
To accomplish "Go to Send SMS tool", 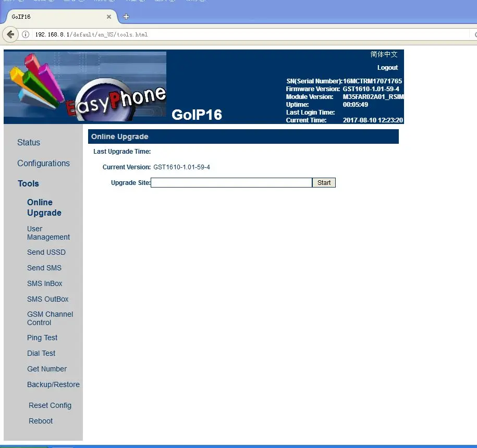I will click(44, 268).
